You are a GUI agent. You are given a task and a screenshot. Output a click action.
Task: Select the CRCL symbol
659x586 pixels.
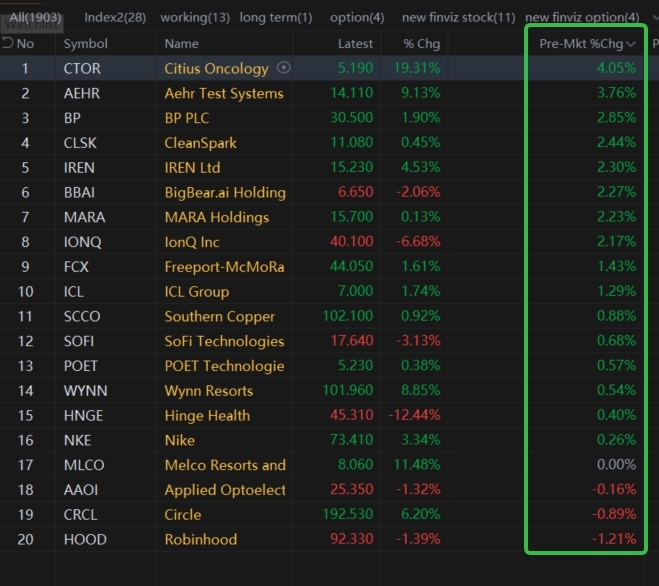point(80,515)
